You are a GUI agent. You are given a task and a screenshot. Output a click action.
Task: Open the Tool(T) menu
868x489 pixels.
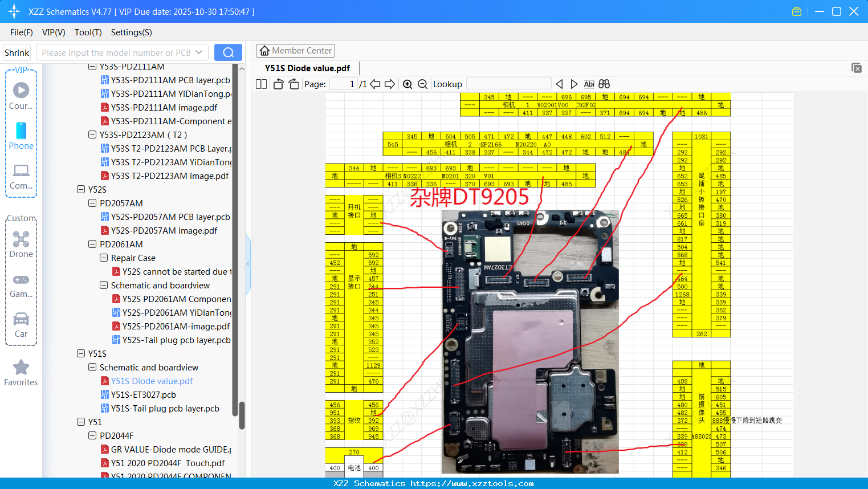pos(88,32)
